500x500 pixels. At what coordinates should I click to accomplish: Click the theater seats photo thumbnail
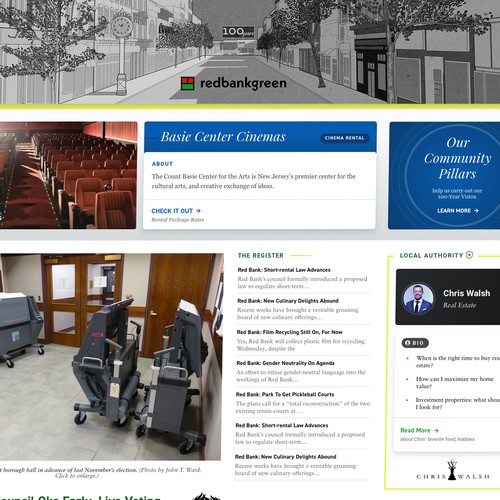click(68, 175)
